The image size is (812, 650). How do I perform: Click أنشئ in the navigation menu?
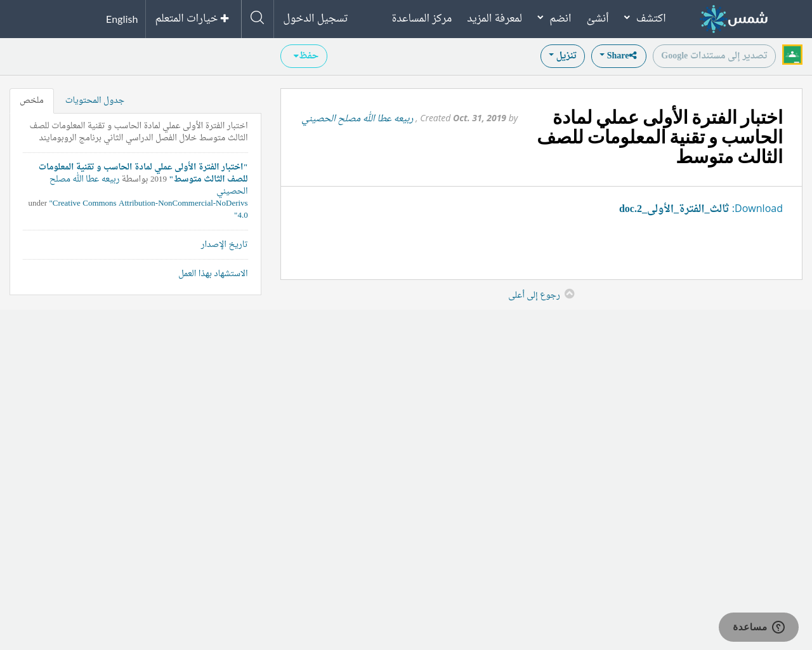598,18
